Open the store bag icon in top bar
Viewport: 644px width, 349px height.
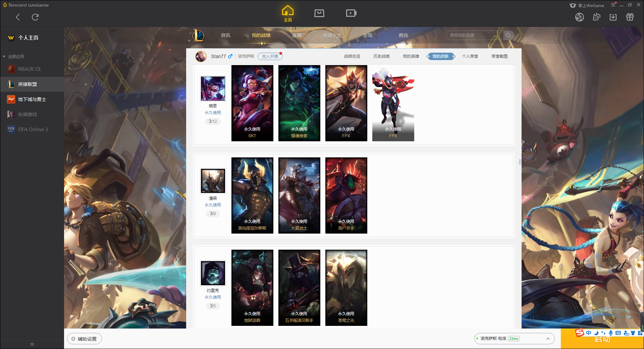[x=319, y=13]
